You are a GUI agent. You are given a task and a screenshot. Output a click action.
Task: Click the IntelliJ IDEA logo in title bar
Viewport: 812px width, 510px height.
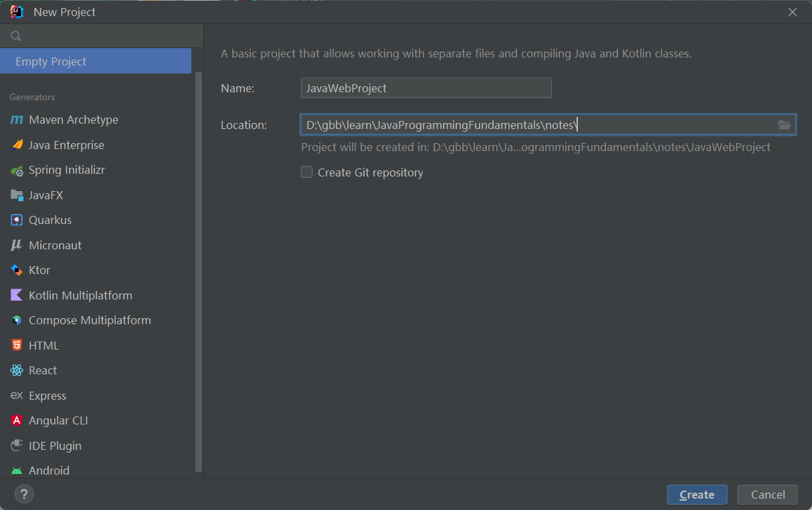click(17, 12)
